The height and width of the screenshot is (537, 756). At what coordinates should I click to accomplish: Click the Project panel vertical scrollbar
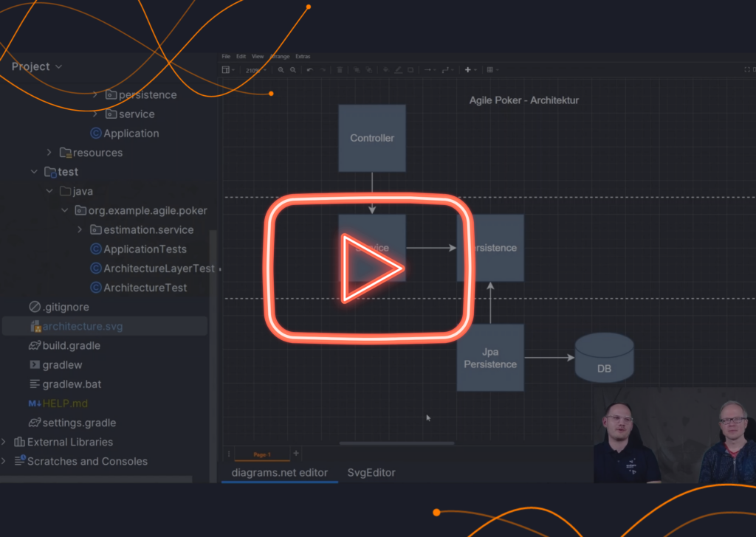click(213, 356)
